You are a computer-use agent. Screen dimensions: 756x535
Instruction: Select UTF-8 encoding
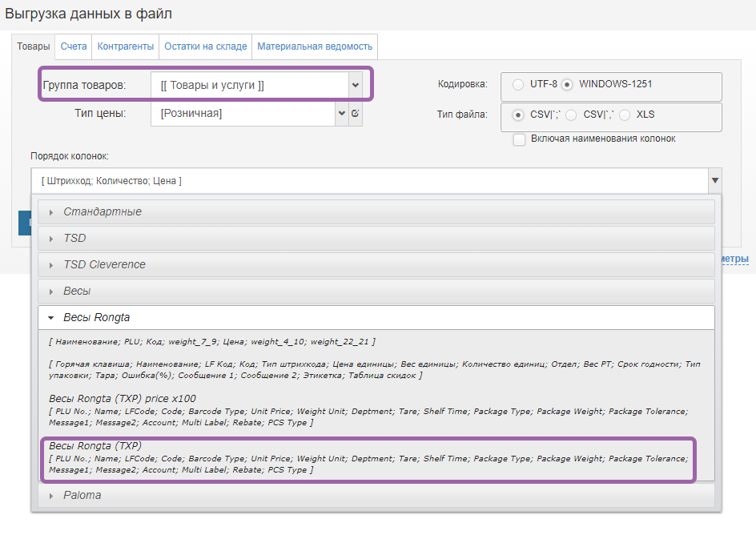[x=518, y=84]
